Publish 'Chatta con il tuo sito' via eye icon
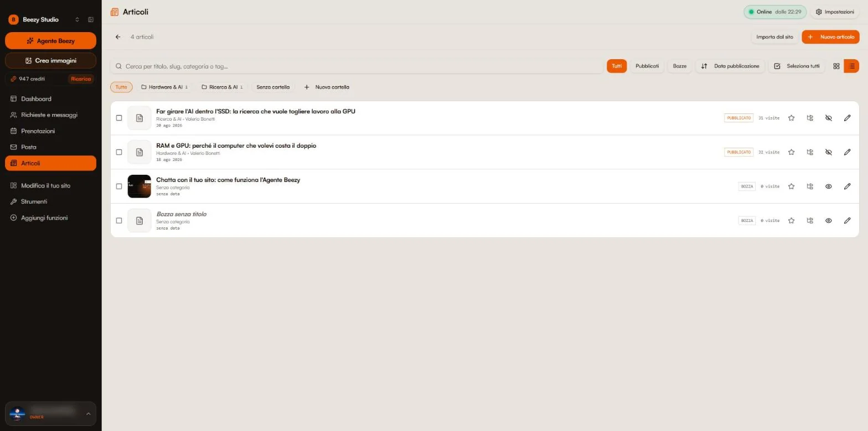The width and height of the screenshot is (868, 431). 829,186
